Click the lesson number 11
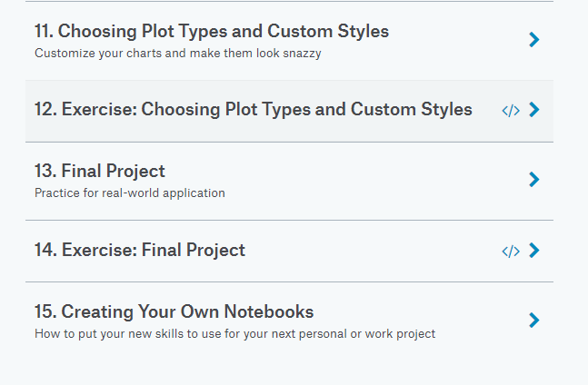Viewport: 588px width, 385px height. [x=44, y=32]
